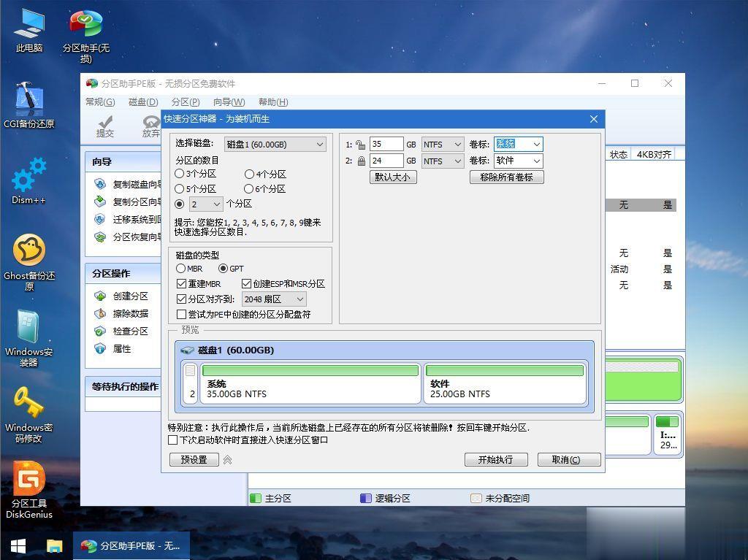Click the 取消(C) button

pyautogui.click(x=568, y=460)
